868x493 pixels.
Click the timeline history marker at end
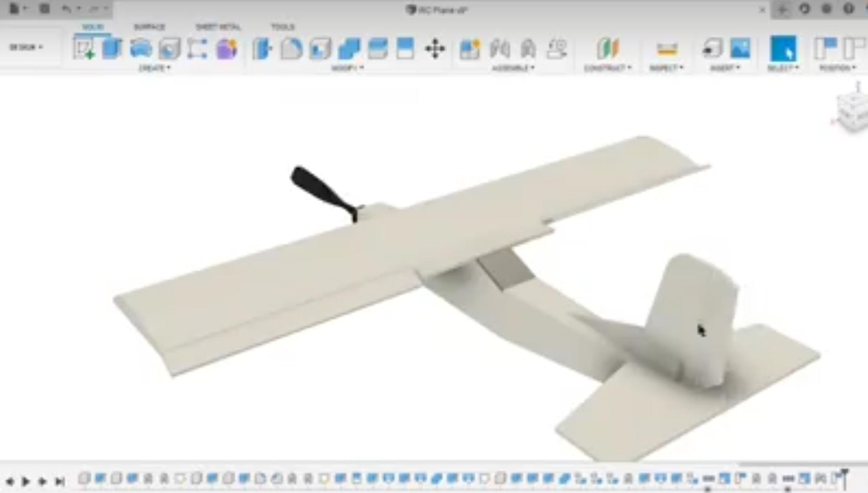tap(845, 478)
